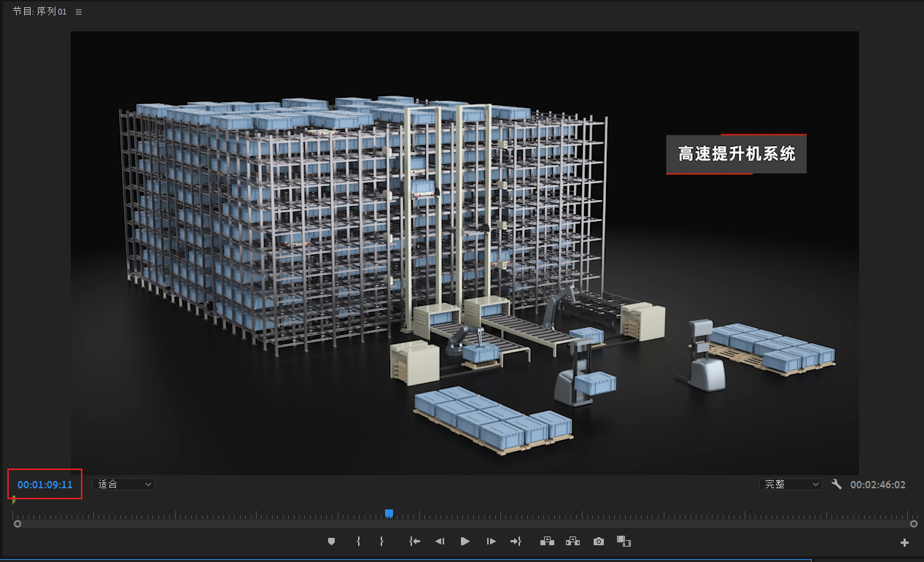Viewport: 924px width, 562px height.
Task: Export a frame with the camera icon
Action: (x=599, y=542)
